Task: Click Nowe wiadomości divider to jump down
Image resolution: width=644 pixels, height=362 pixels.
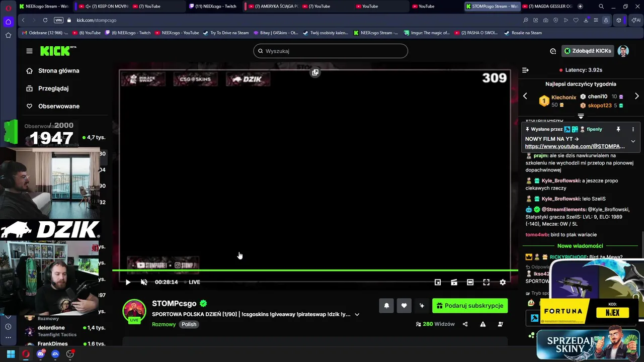Action: click(580, 246)
